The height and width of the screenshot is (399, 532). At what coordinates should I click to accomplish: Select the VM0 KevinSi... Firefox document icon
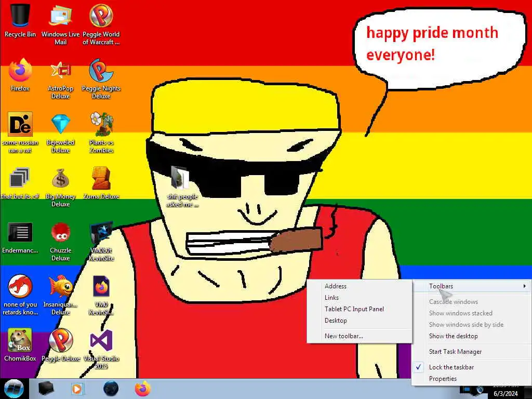101,295
